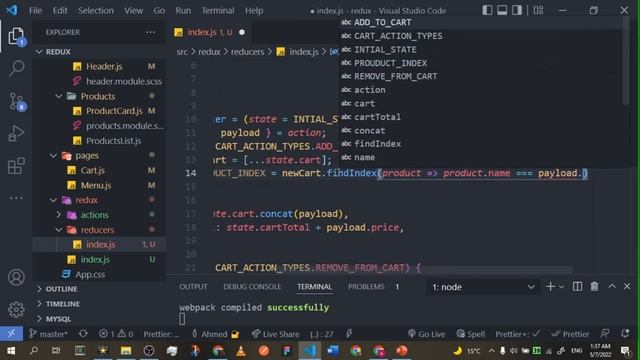The width and height of the screenshot is (640, 360).
Task: Toggle bottom panel layout icon
Action: pos(502,10)
